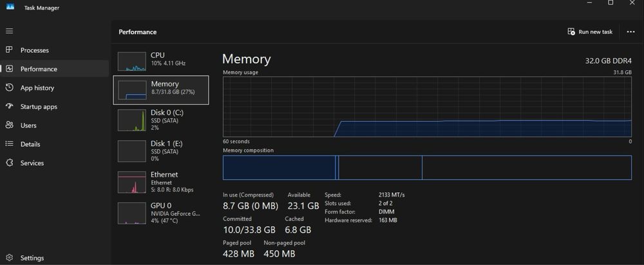
Task: Select the CPU performance entry
Action: (x=161, y=61)
